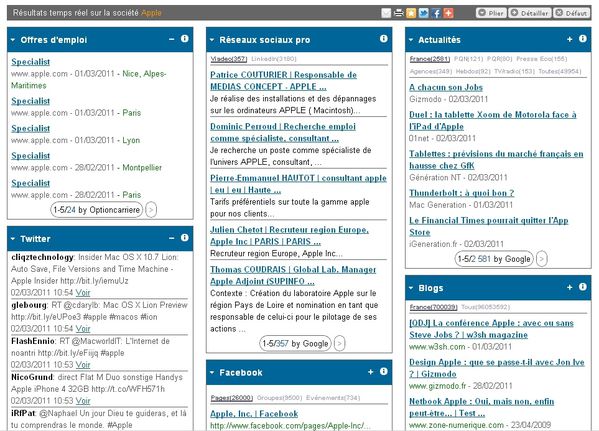Select the PQN(121) news tab
The width and height of the screenshot is (599, 431).
click(x=468, y=59)
